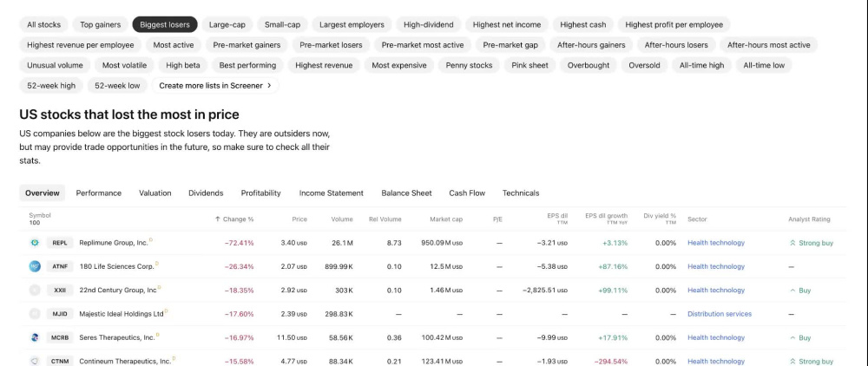This screenshot has width=868, height=366.
Task: Choose the All-time high chip
Action: coord(701,65)
